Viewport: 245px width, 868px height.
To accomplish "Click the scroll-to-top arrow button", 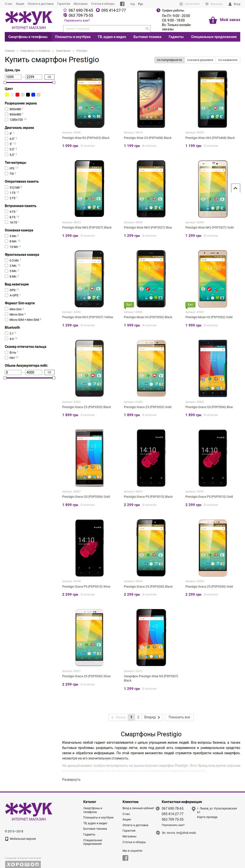I will (x=235, y=188).
